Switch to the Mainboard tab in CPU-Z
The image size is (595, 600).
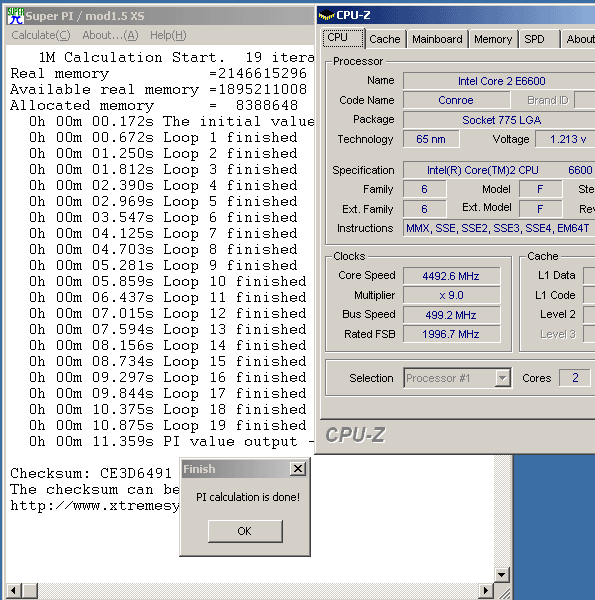(x=437, y=39)
